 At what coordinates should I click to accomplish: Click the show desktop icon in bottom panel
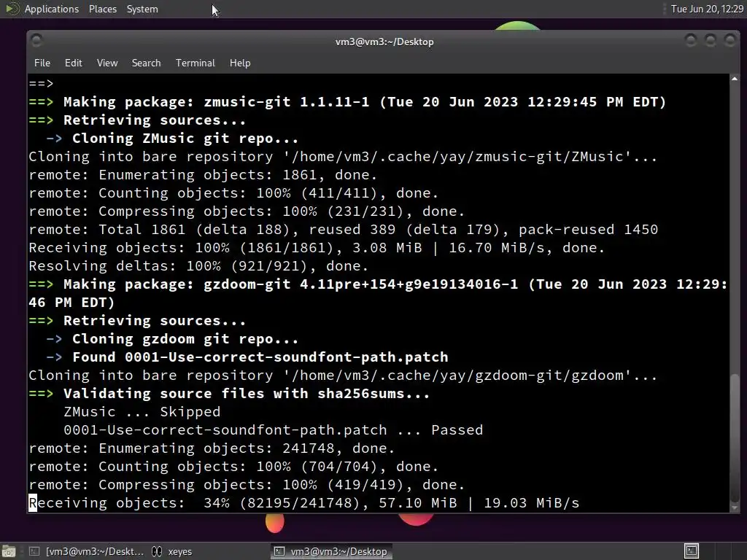tap(9, 551)
